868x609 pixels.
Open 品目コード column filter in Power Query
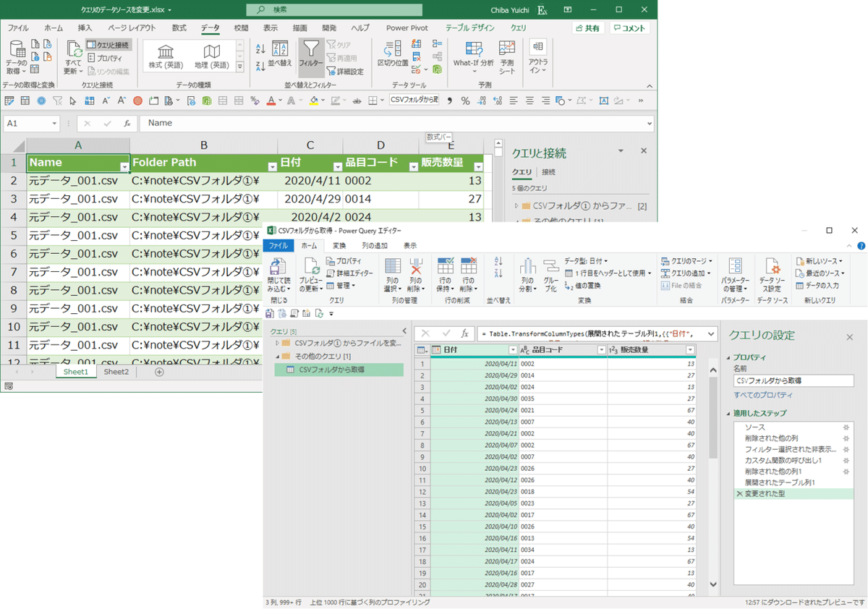point(600,350)
